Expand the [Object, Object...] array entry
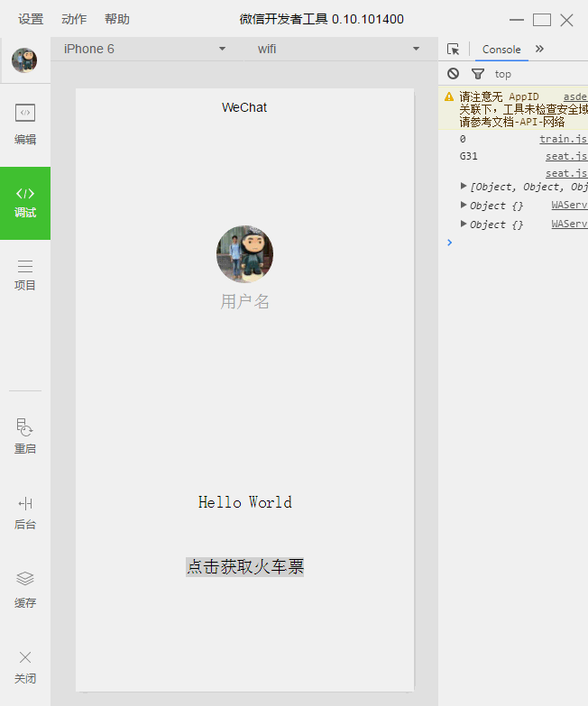The image size is (588, 706). [x=464, y=187]
